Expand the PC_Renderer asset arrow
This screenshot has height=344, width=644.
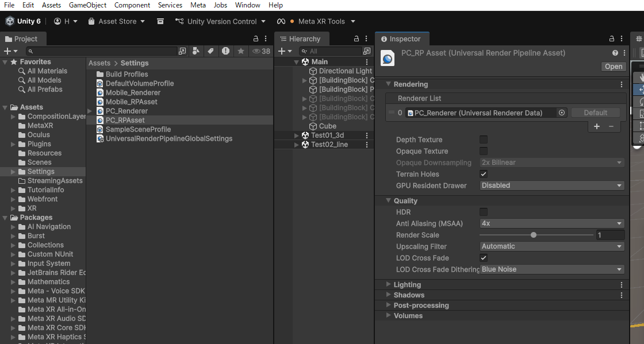point(90,111)
